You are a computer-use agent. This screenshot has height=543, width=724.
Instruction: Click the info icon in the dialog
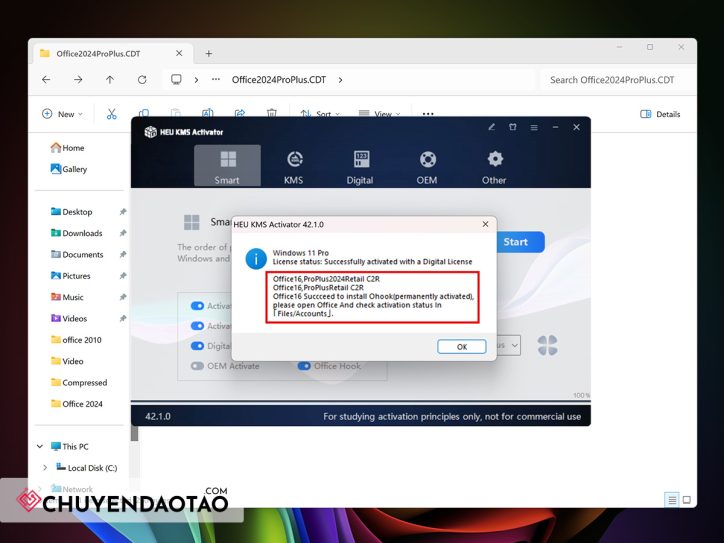click(x=256, y=259)
